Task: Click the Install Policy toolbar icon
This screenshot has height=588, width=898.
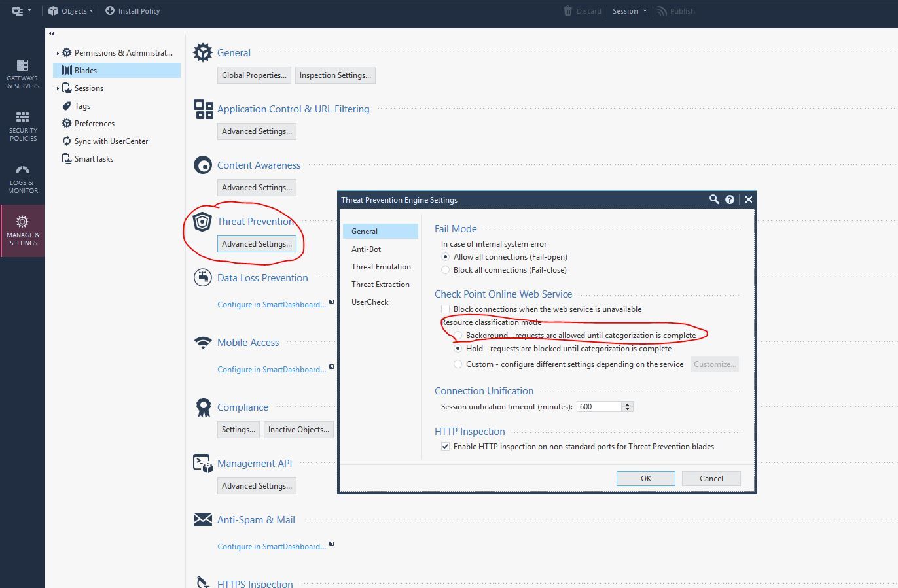Action: (110, 11)
